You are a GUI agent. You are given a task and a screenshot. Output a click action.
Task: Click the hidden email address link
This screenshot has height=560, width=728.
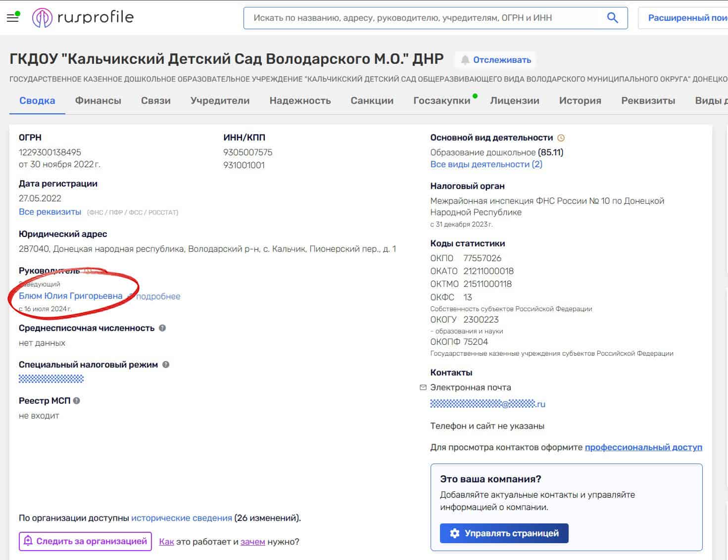click(487, 404)
